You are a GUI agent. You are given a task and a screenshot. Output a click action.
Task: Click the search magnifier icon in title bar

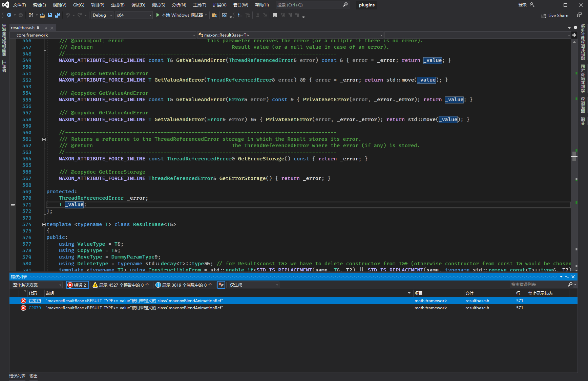(x=345, y=5)
